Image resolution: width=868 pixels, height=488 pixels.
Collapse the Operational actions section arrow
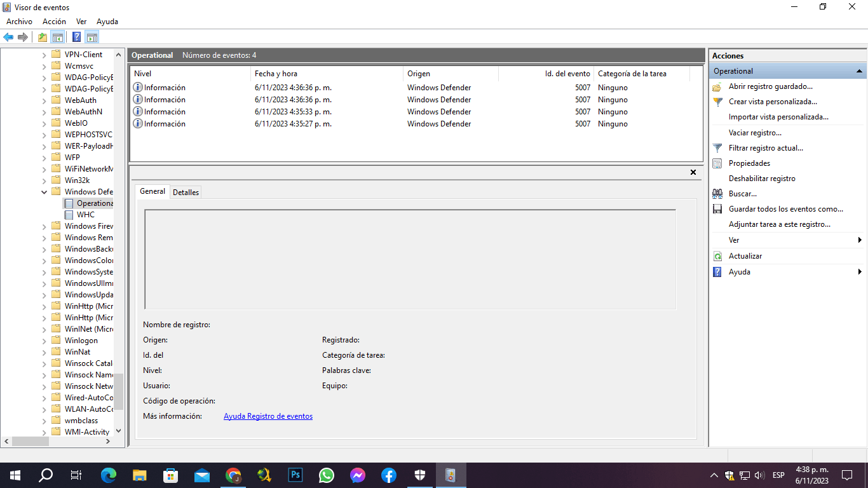click(859, 71)
